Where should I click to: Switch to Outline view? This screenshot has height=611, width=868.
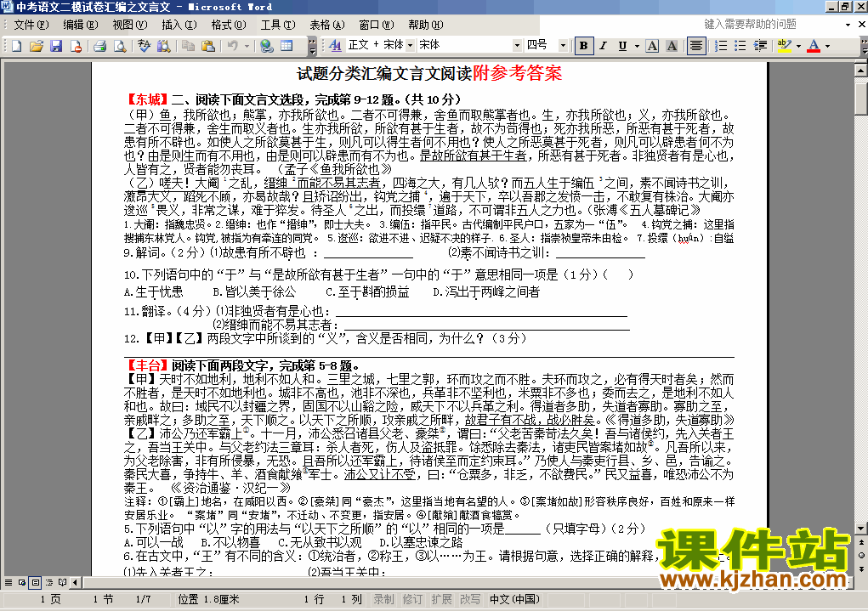49,582
